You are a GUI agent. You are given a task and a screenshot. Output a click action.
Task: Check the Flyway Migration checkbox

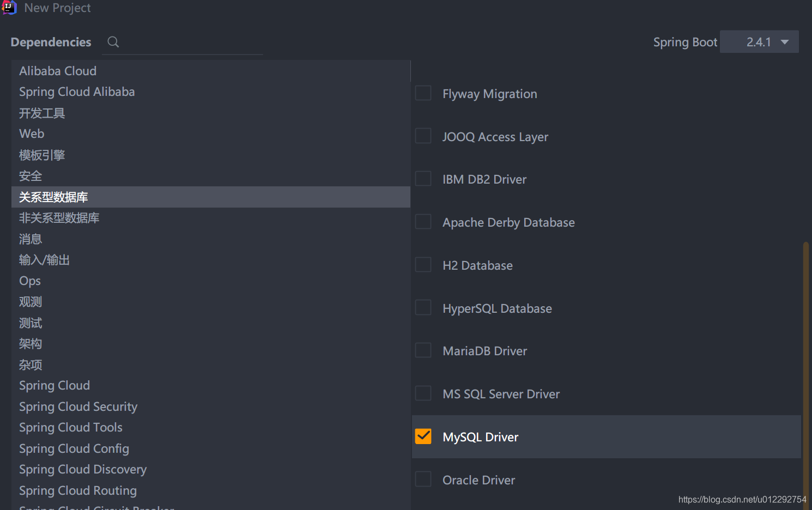point(423,93)
